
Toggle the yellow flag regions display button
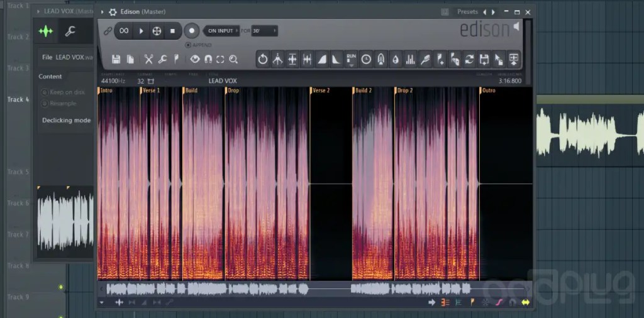pyautogui.click(x=472, y=303)
